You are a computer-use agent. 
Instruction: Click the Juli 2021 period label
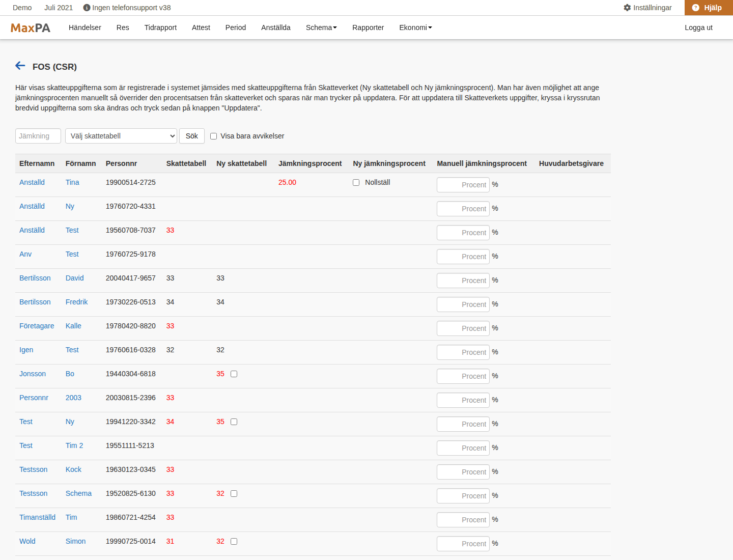click(59, 8)
